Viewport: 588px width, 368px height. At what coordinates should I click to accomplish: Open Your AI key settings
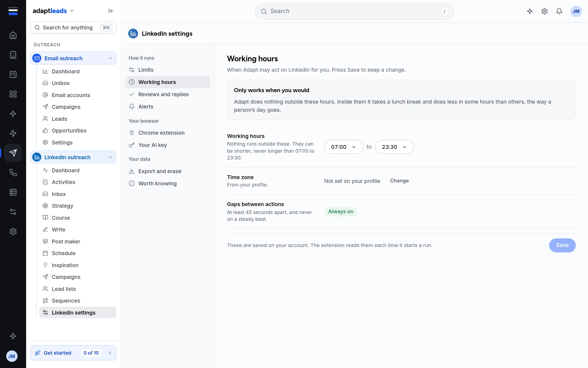(x=167, y=145)
